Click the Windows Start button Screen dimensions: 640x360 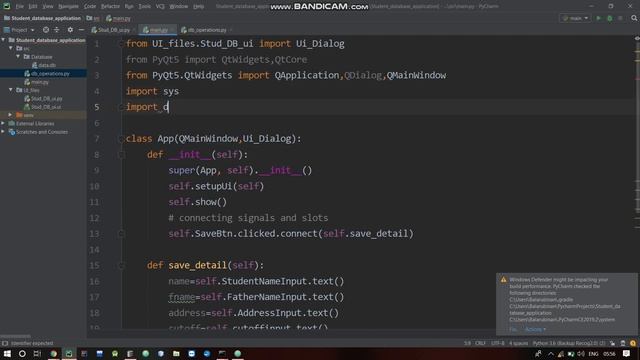(7, 353)
